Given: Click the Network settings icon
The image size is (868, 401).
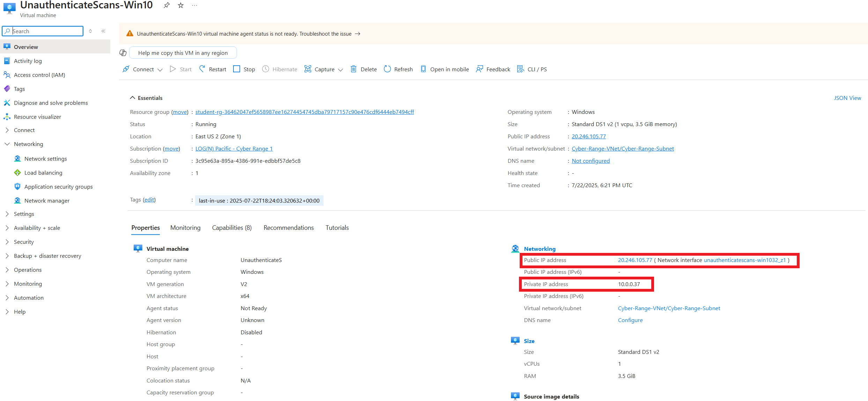Looking at the screenshot, I should pos(17,159).
